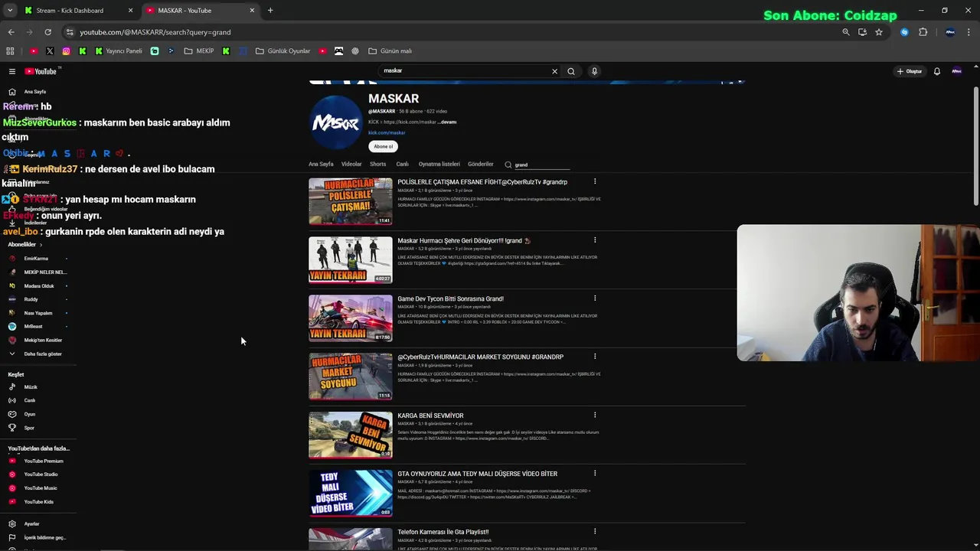This screenshot has height=551, width=980.
Task: Open Canlı live in Keşfet section
Action: (29, 400)
